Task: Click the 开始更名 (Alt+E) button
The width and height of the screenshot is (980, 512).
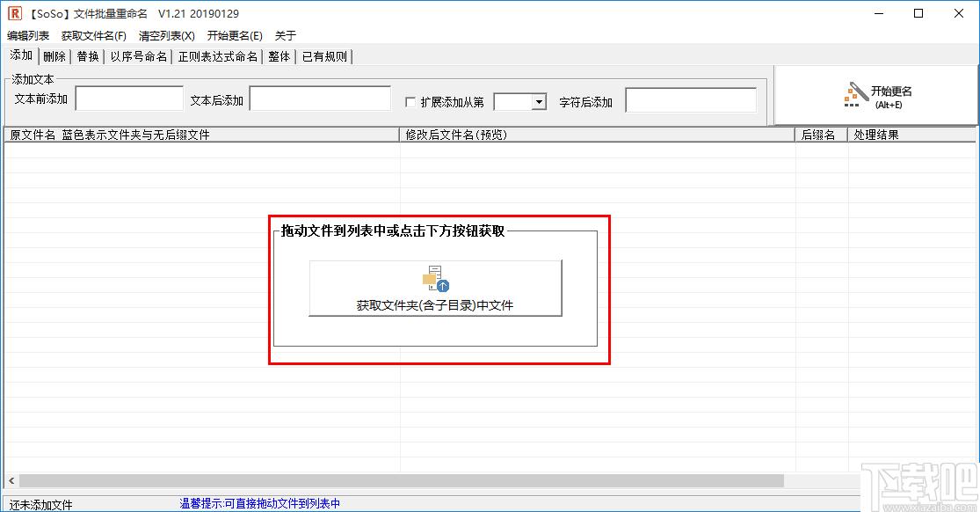Action: coord(876,95)
